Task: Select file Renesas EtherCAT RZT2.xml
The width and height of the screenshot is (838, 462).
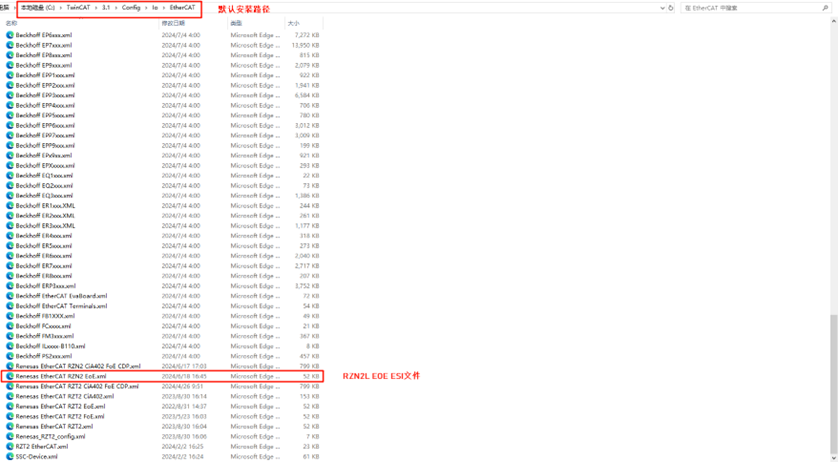Action: point(55,427)
